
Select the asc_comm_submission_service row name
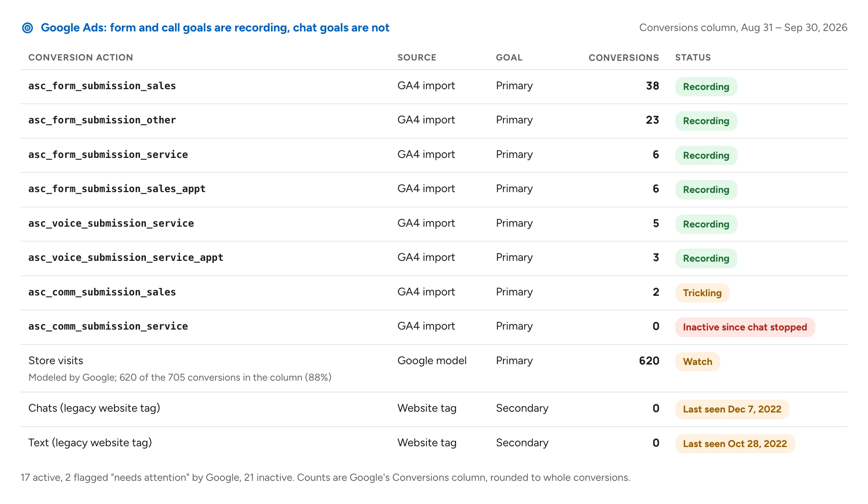tap(108, 326)
